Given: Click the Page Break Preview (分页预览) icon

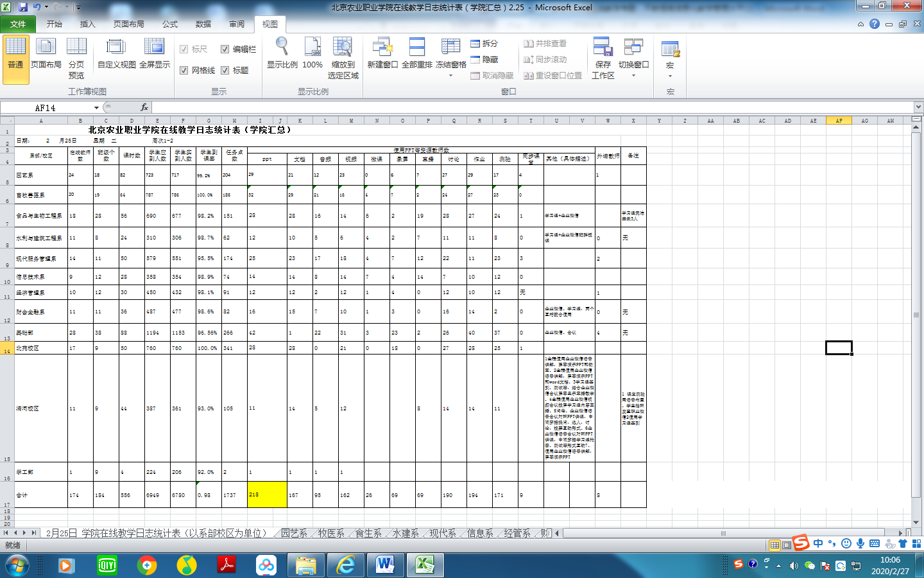Looking at the screenshot, I should [76, 54].
